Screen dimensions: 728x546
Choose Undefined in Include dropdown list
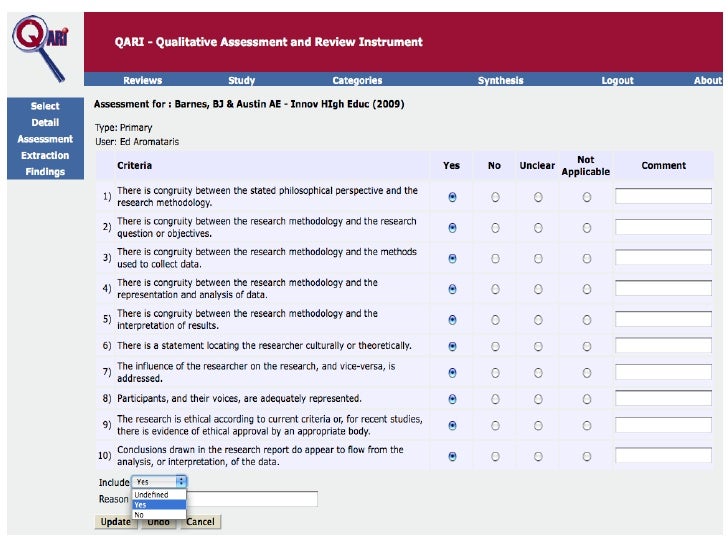159,495
